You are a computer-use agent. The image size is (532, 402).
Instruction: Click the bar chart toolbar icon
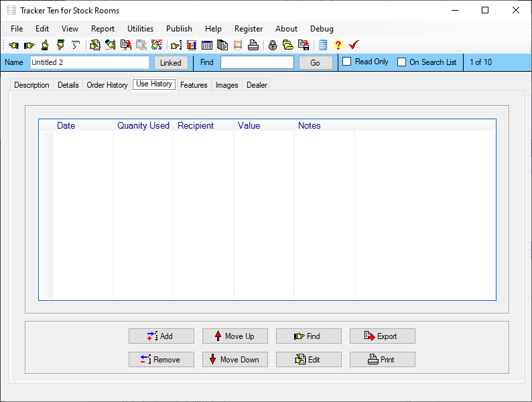(x=192, y=45)
